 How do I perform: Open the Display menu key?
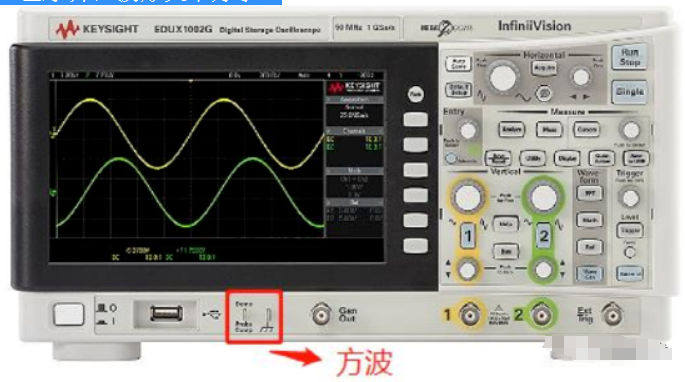567,158
